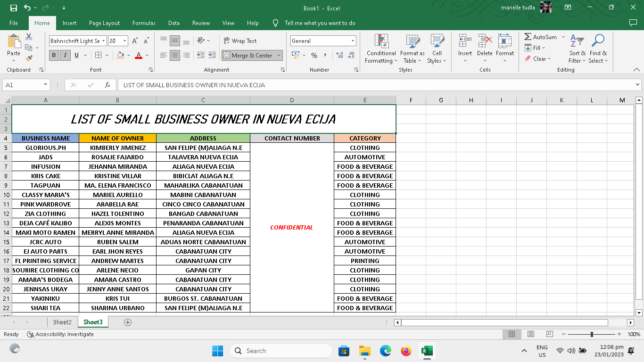Align text to the right
Viewport: 644px width, 362px height.
(186, 55)
